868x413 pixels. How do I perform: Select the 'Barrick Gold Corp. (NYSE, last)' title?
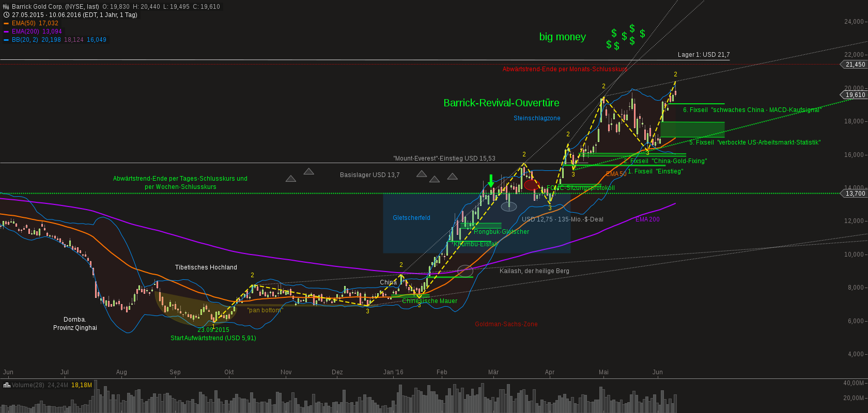click(x=55, y=7)
